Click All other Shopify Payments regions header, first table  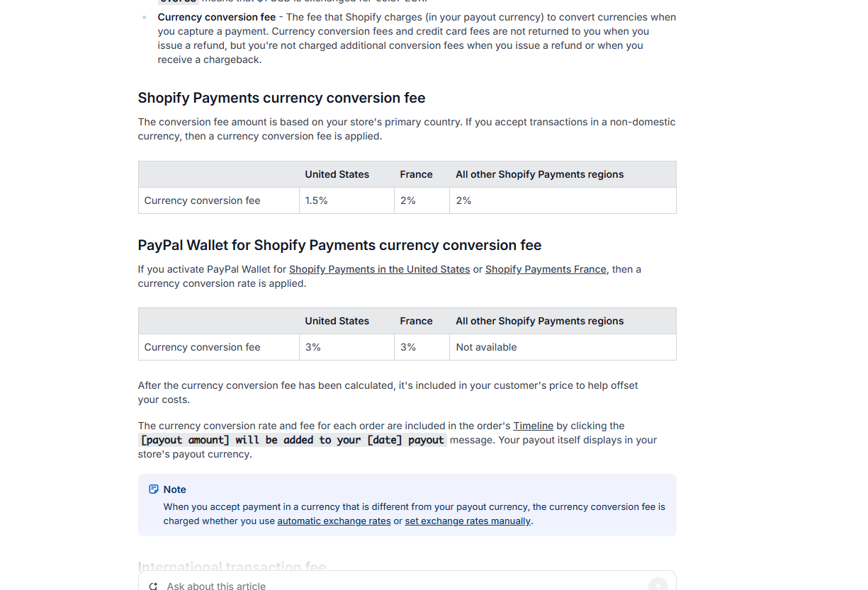[x=539, y=174]
